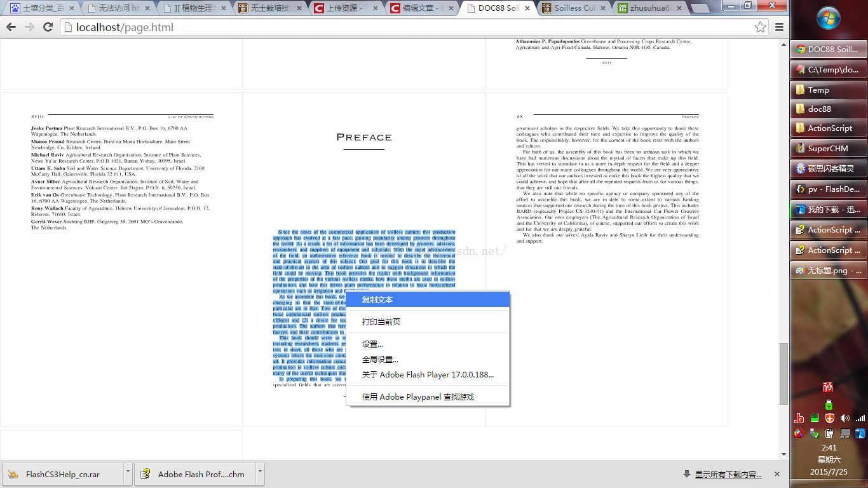Click the forward navigation arrow
The image size is (868, 488).
(x=29, y=27)
